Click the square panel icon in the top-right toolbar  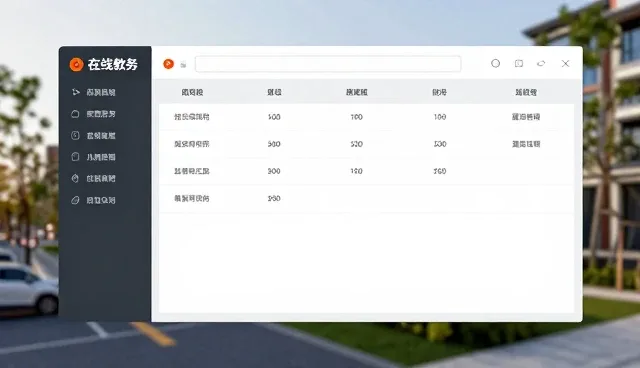519,63
